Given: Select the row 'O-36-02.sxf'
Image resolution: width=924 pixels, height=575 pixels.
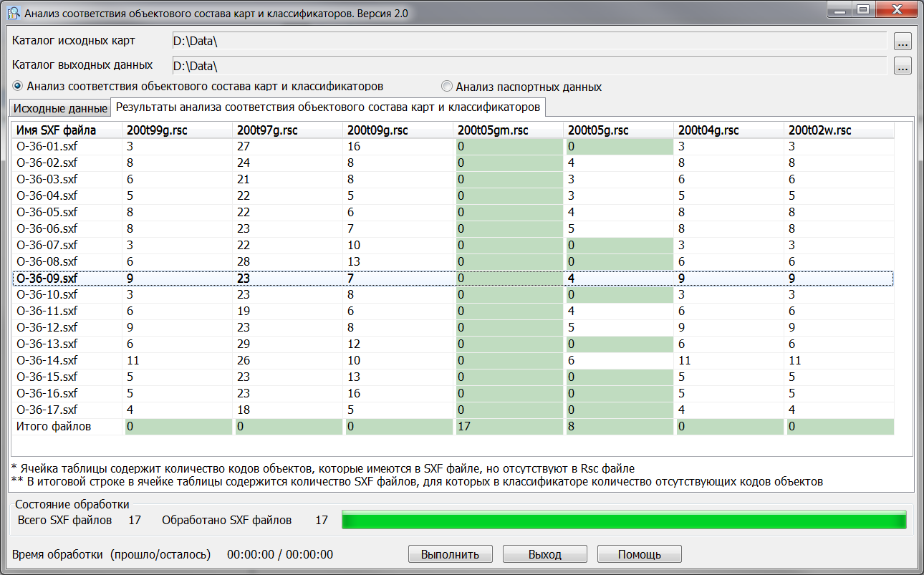Looking at the screenshot, I should [x=453, y=163].
